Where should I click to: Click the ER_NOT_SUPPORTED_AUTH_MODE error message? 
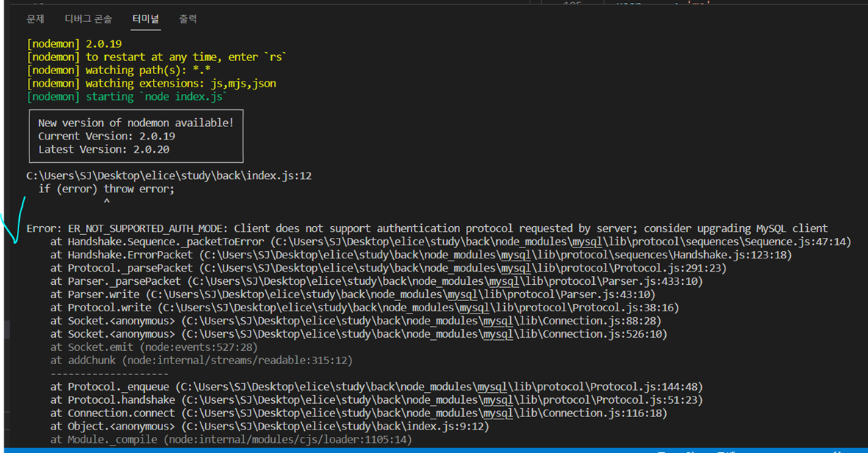(427, 228)
